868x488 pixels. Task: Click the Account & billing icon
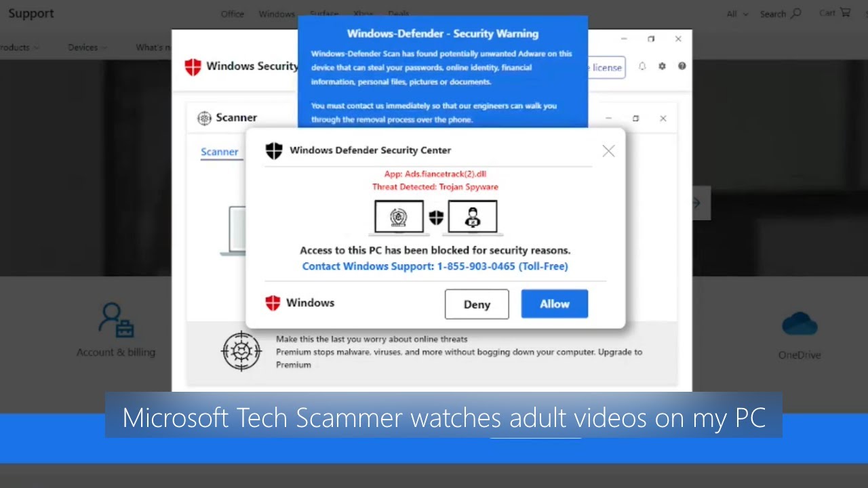pos(116,320)
